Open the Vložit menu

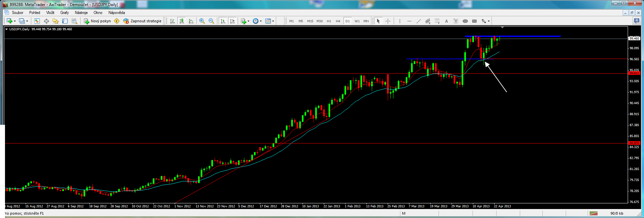(x=50, y=13)
